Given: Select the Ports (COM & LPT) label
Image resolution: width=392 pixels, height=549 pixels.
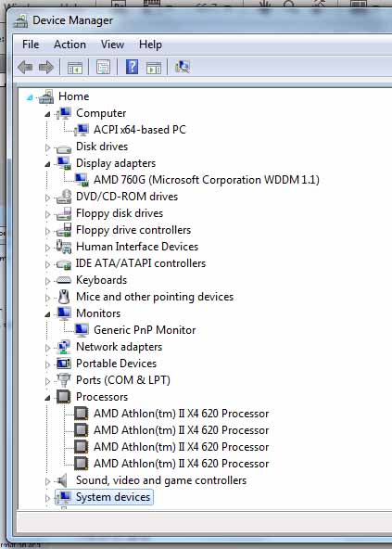Looking at the screenshot, I should tap(123, 380).
